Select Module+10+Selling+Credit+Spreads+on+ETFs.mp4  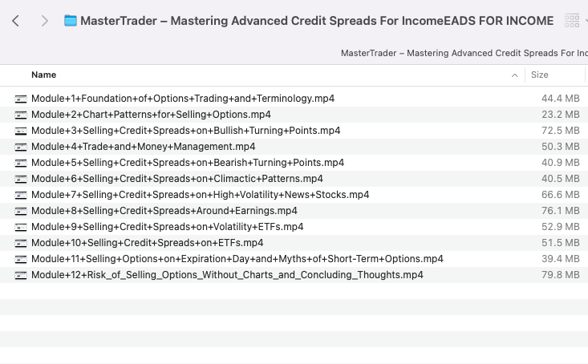(x=148, y=243)
